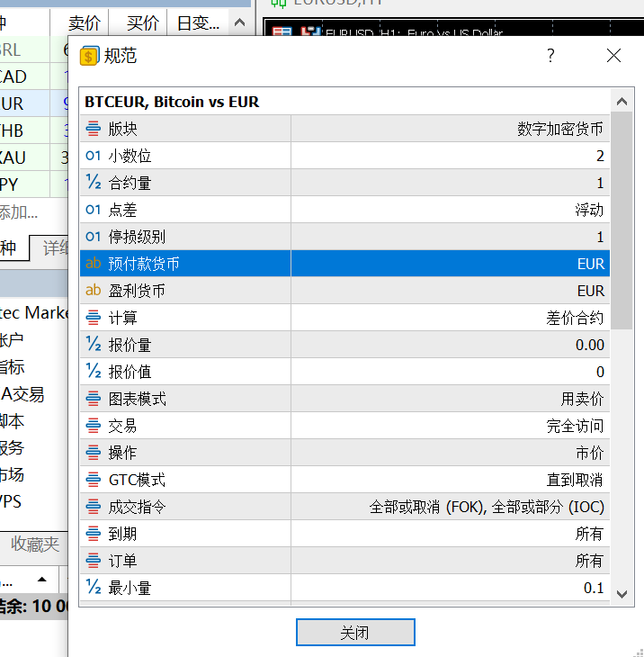The width and height of the screenshot is (644, 657).
Task: Select the 到期 label
Action: [122, 534]
